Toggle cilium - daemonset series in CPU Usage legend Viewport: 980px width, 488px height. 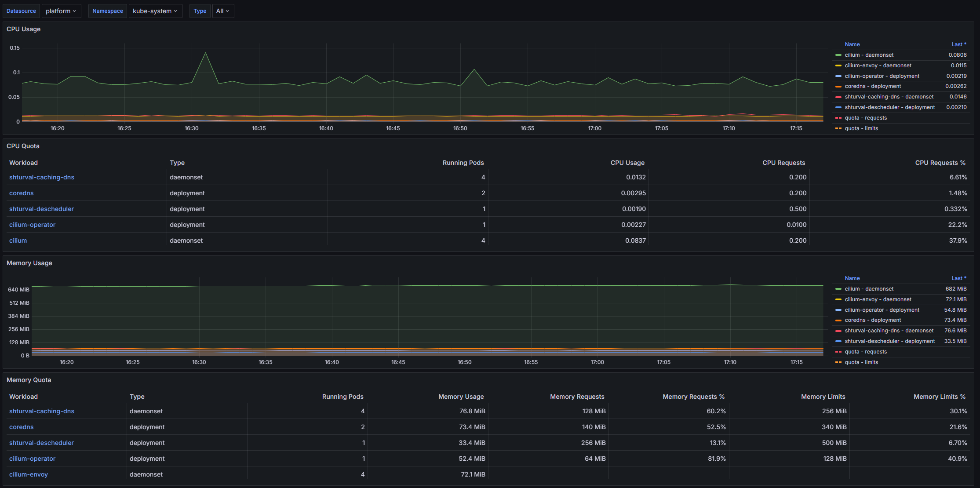(869, 55)
